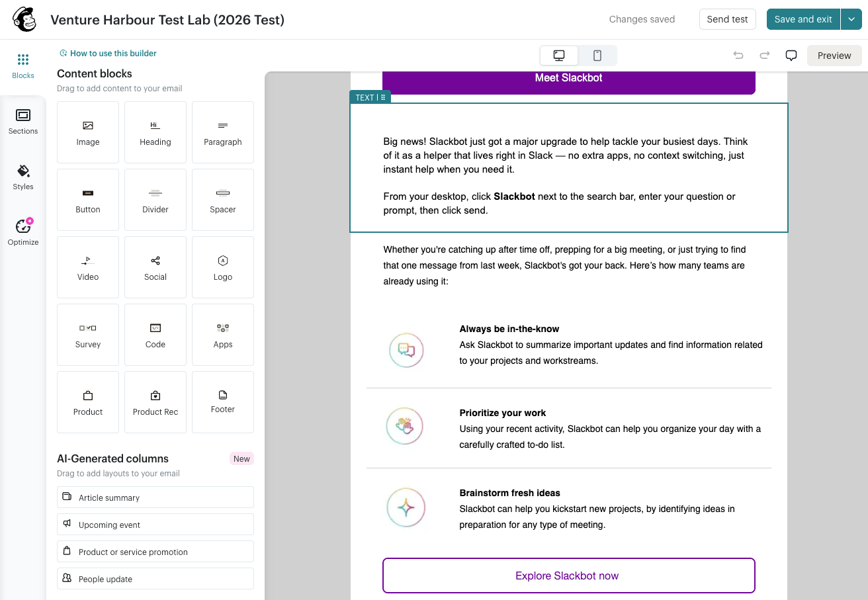Select the Logo content block
The height and width of the screenshot is (600, 868).
pos(223,267)
